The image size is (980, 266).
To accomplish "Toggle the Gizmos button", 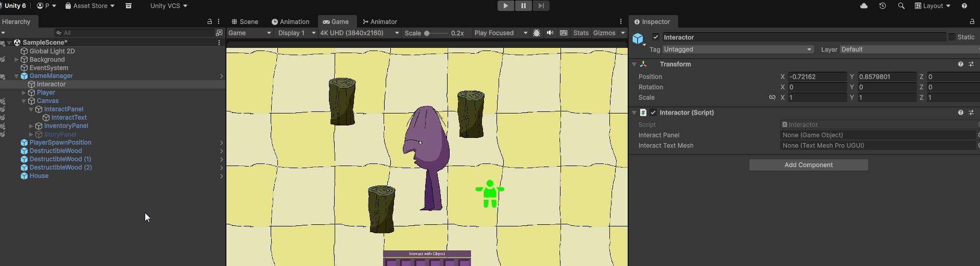I will point(604,33).
